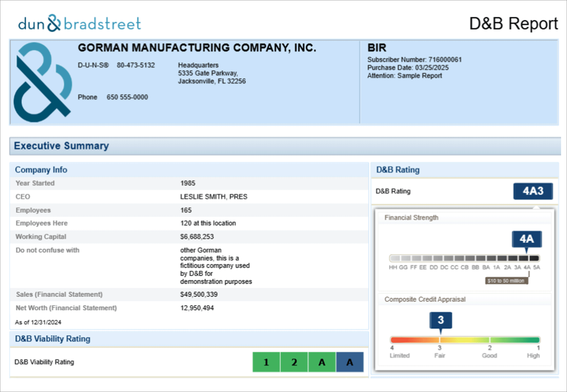Viewport: 567px width, 392px height.
Task: Click the address line "5335 Gate Parkway,"
Action: pyautogui.click(x=208, y=73)
